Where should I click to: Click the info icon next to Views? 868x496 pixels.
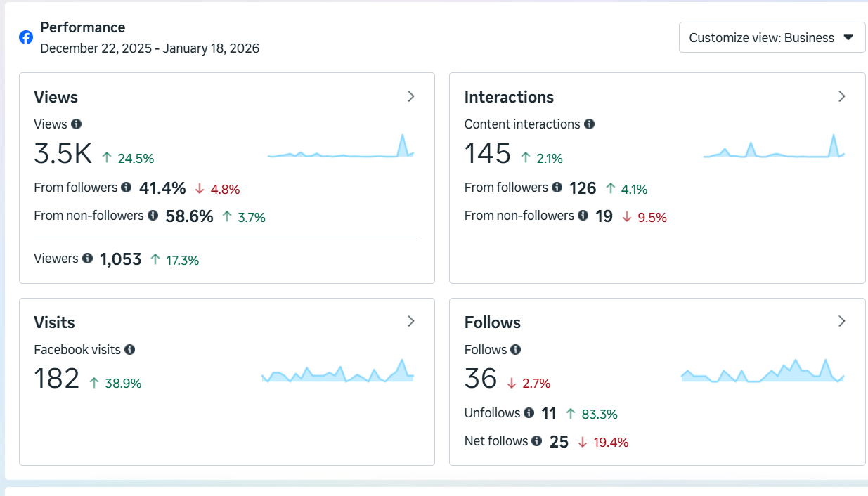77,124
